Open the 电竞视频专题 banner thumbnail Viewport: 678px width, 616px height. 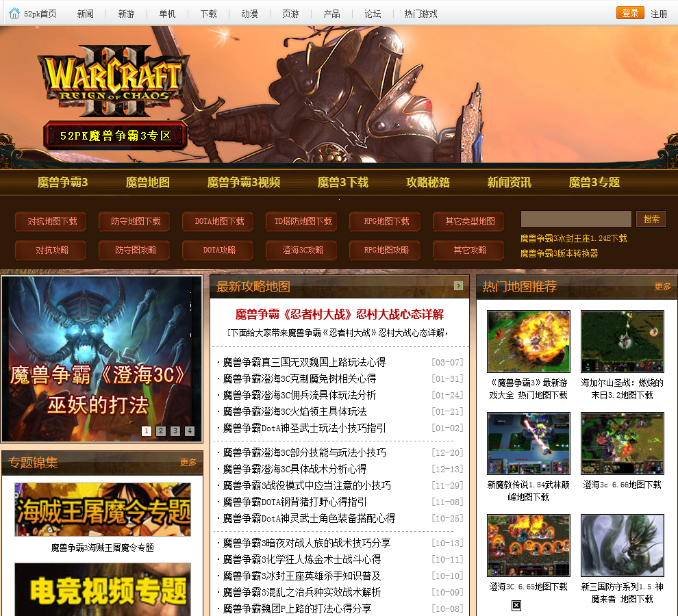click(103, 589)
